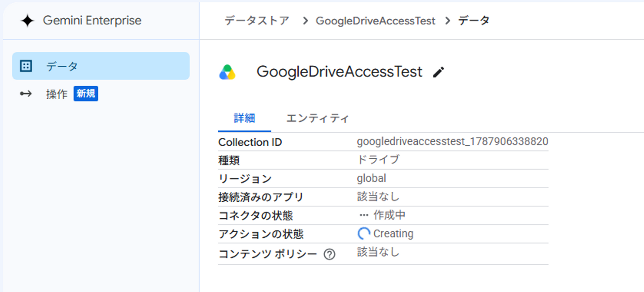Click 該当なし in the 接続済みのアプリ row
Image resolution: width=644 pixels, height=292 pixels.
pyautogui.click(x=378, y=197)
